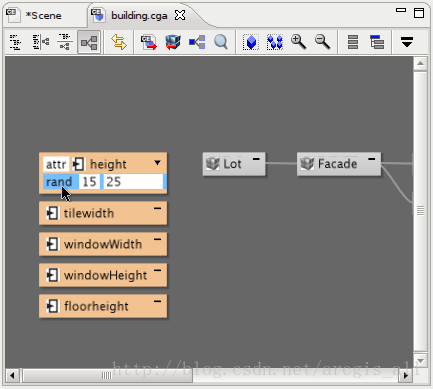Screen dimensions: 433x389
Task: Select the Facade rule node
Action: (339, 164)
